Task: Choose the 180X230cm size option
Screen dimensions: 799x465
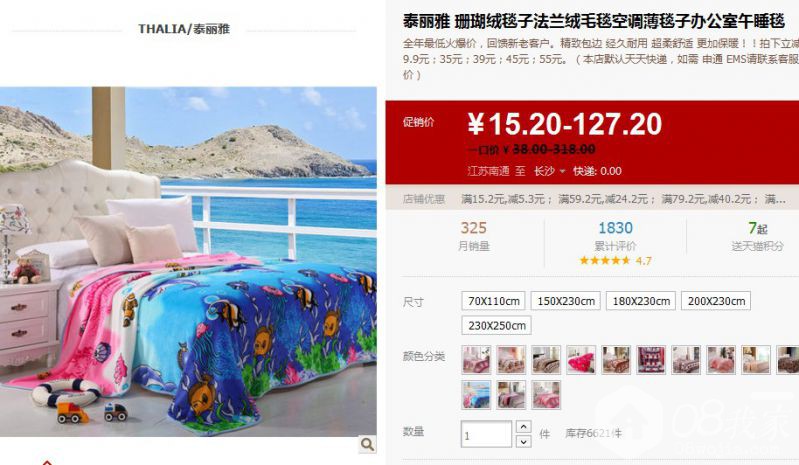Action: tap(641, 301)
